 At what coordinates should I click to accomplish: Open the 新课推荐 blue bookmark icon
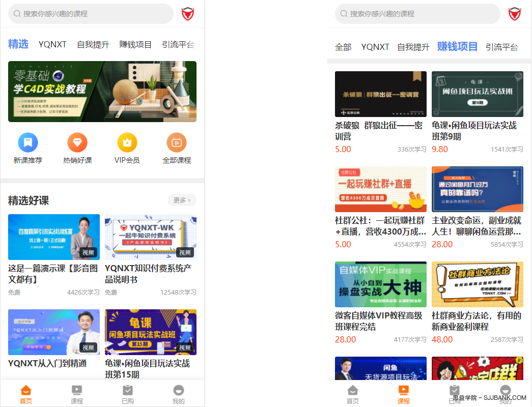coord(27,143)
